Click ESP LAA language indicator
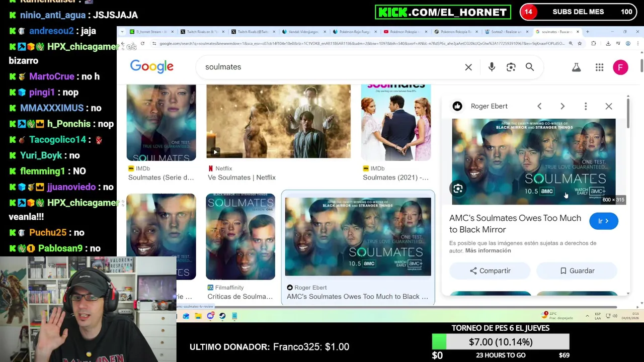Screen dimensions: 644x362 pos(598,316)
